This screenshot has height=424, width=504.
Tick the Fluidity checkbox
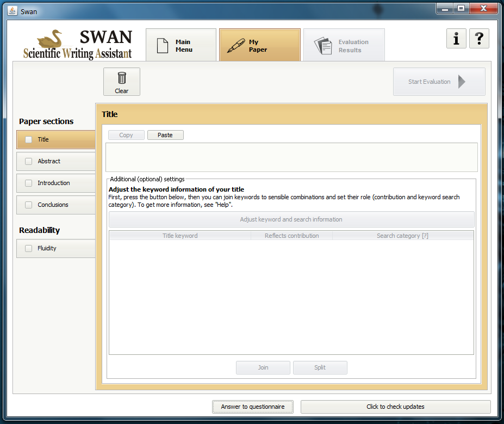[29, 248]
